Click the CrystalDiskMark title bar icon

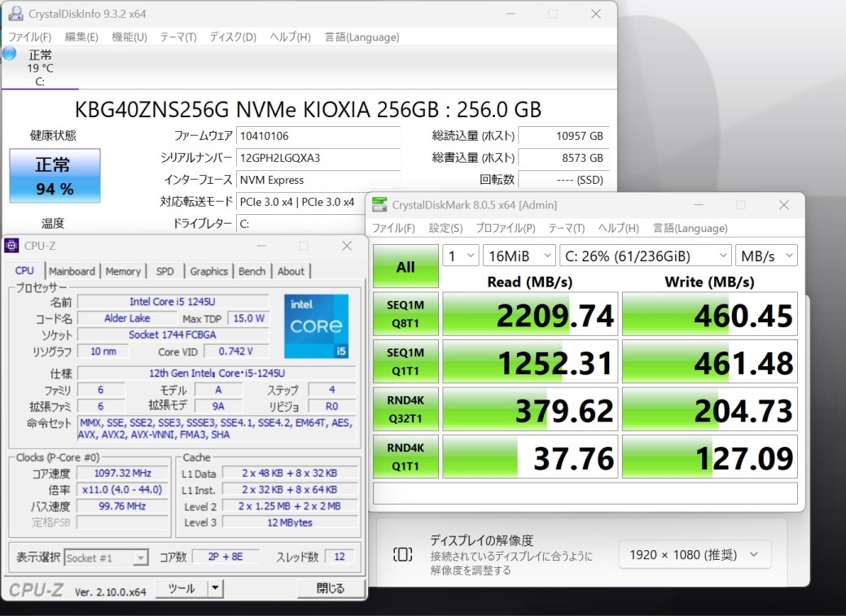coord(379,205)
